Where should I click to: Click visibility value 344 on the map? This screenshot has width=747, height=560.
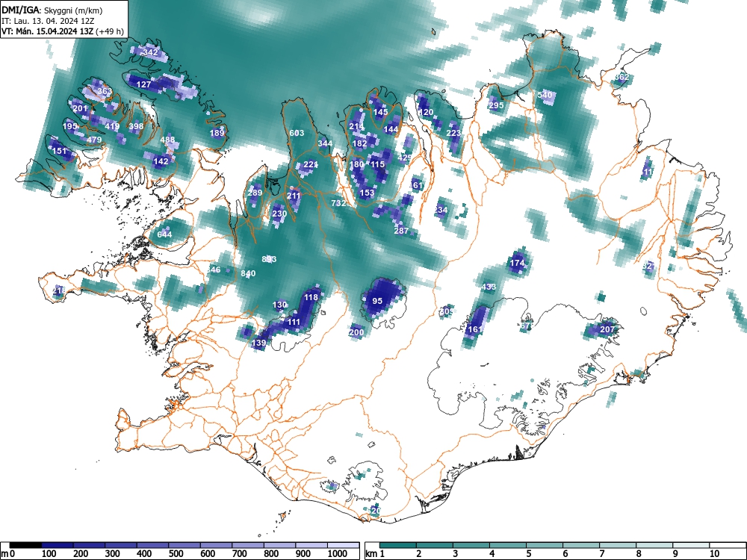click(x=325, y=143)
